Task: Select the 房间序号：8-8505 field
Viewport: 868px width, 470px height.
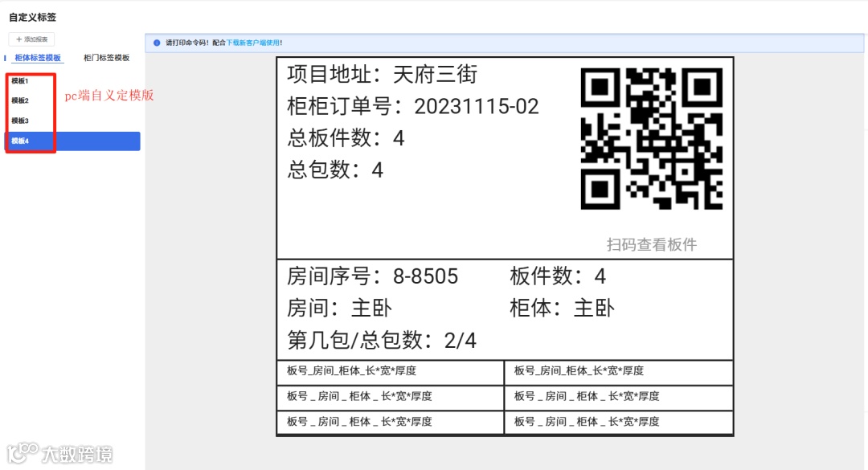Action: (373, 276)
